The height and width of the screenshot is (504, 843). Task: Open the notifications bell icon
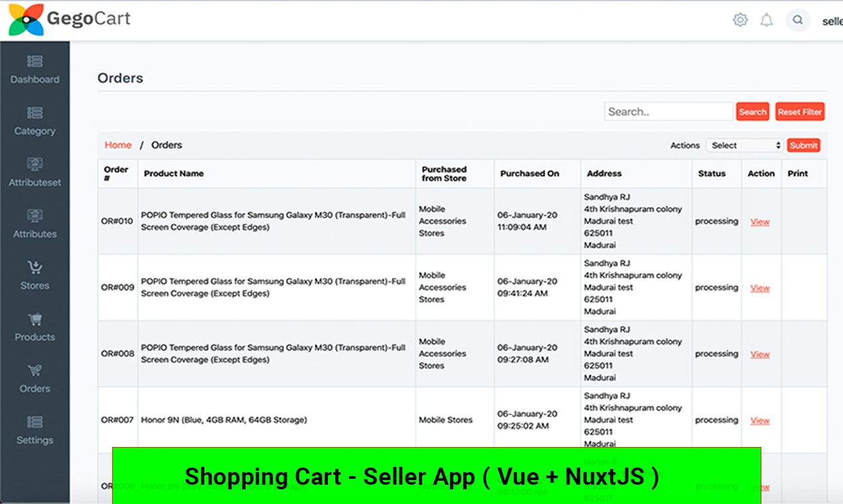click(x=767, y=20)
